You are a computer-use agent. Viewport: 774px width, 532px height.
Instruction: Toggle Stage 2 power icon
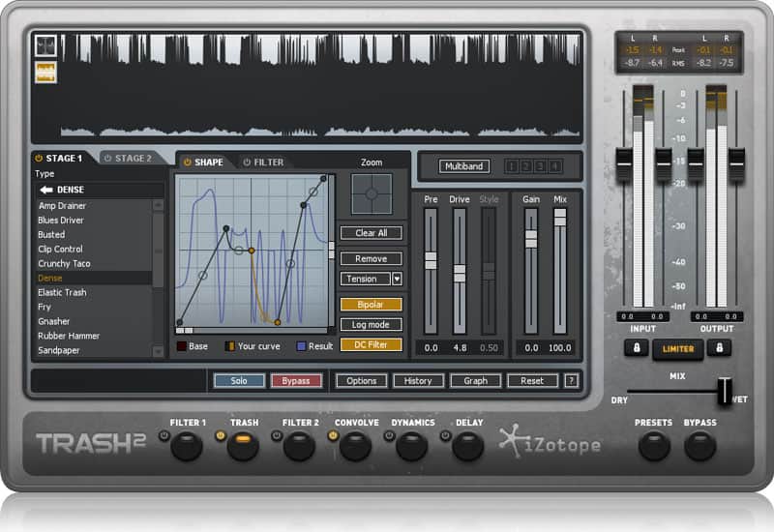(107, 159)
